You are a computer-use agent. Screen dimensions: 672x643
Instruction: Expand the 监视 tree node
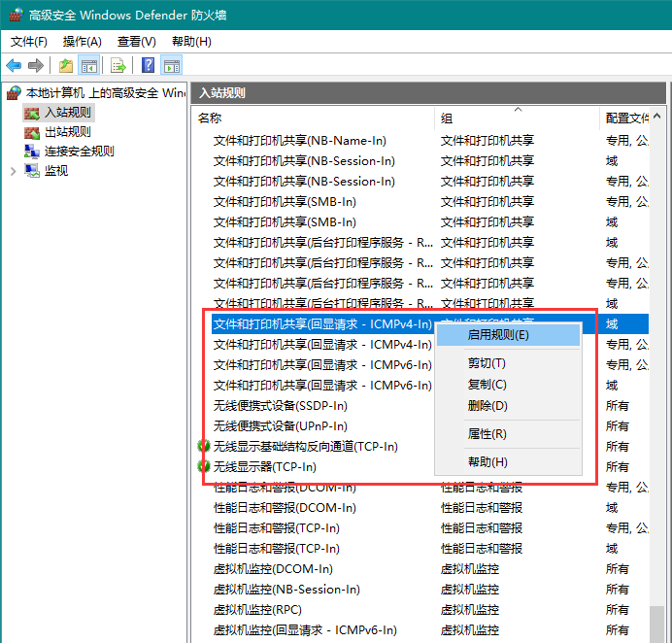14,172
